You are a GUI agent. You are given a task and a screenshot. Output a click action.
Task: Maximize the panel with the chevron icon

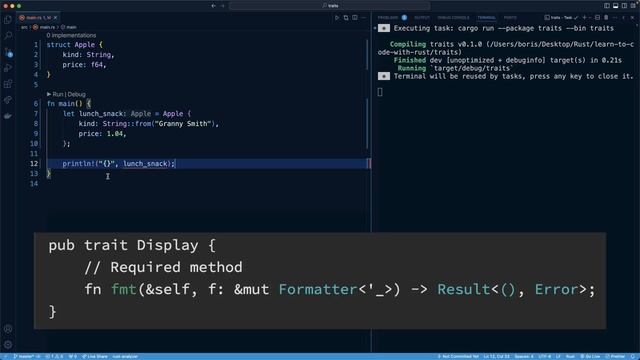(x=624, y=18)
